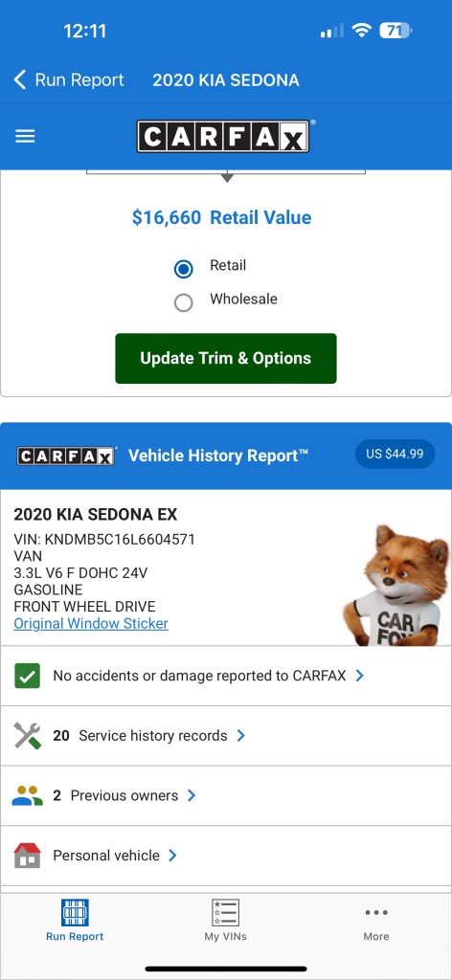
Task: Select the Wholesale radio button
Action: point(183,303)
